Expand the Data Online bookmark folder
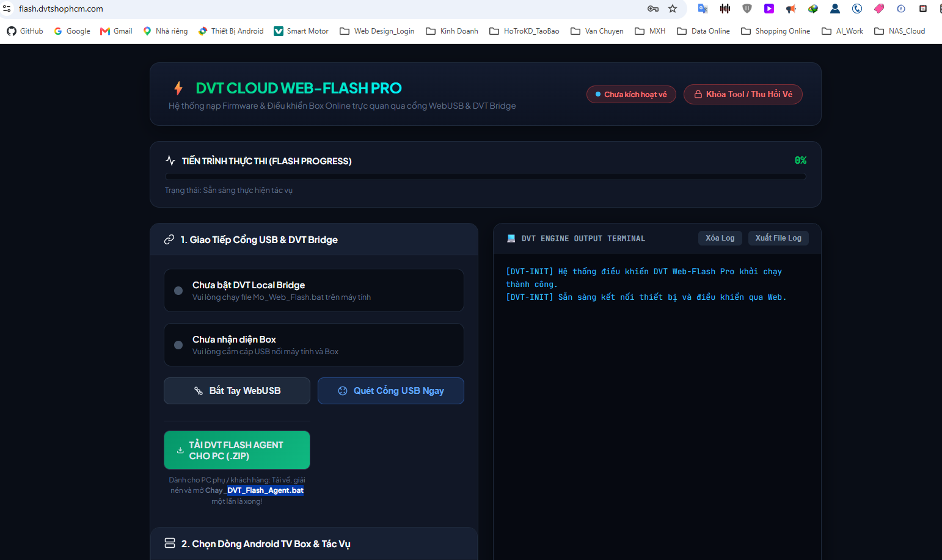The width and height of the screenshot is (942, 560). click(703, 31)
